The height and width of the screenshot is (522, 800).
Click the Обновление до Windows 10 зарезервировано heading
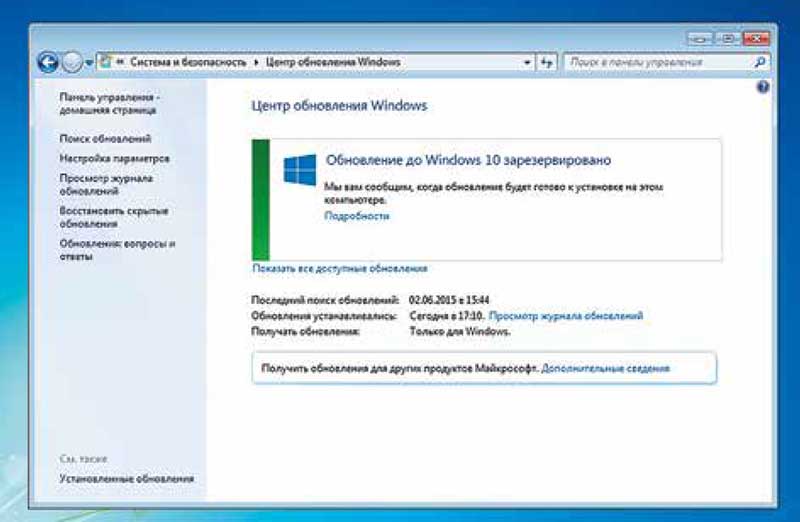click(x=468, y=160)
